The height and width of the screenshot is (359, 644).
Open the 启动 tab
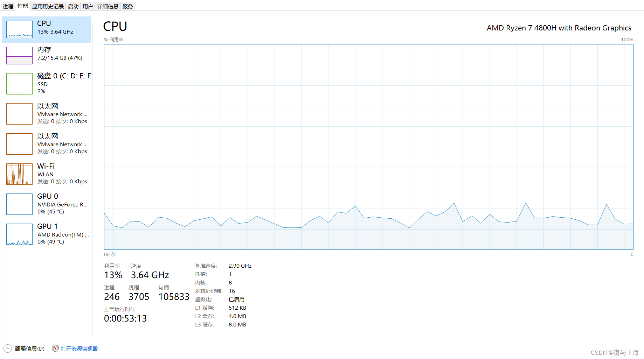pos(73,6)
